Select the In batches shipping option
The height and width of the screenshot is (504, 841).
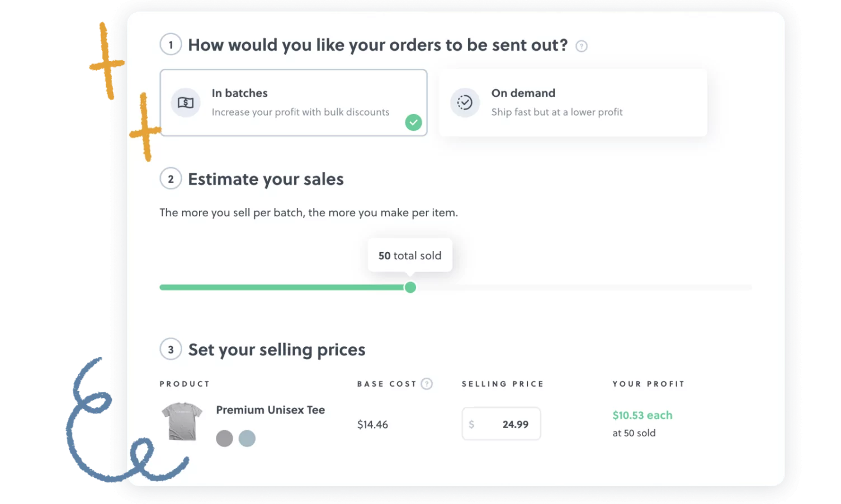(x=294, y=103)
